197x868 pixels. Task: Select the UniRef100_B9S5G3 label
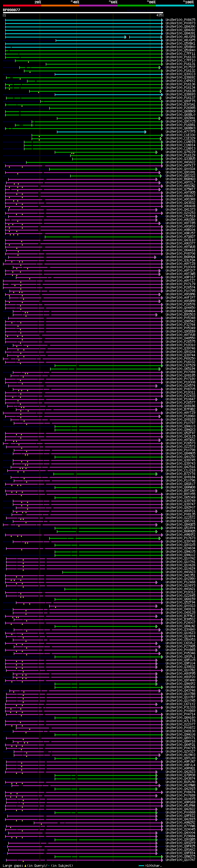[180, 315]
